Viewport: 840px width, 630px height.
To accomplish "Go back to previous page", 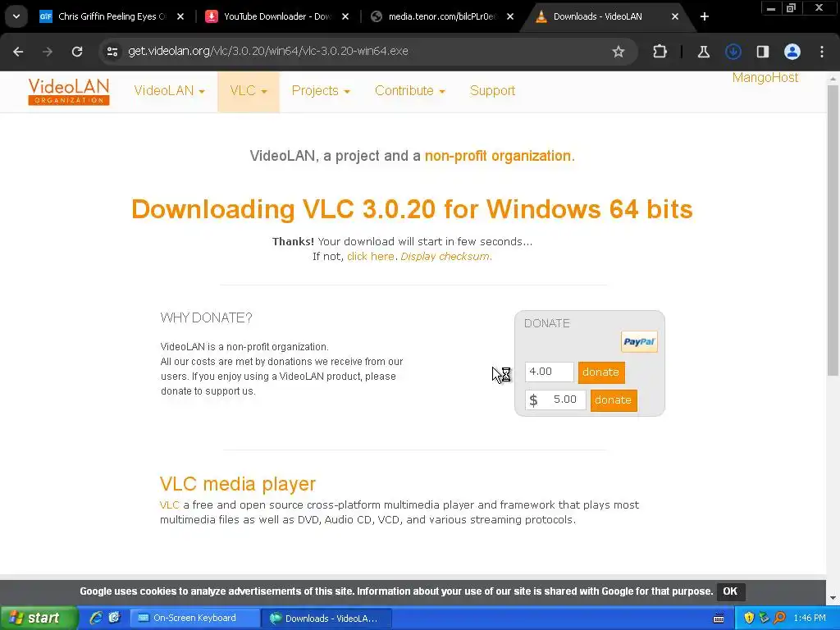I will click(18, 52).
